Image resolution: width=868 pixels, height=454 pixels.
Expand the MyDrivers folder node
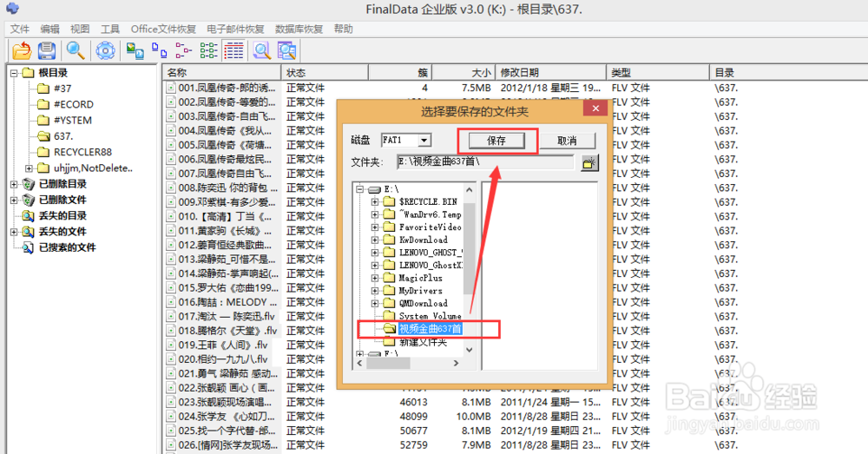click(375, 291)
